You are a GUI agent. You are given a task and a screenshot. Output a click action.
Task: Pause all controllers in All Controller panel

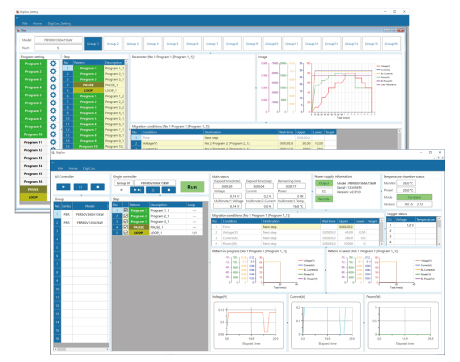[80, 187]
